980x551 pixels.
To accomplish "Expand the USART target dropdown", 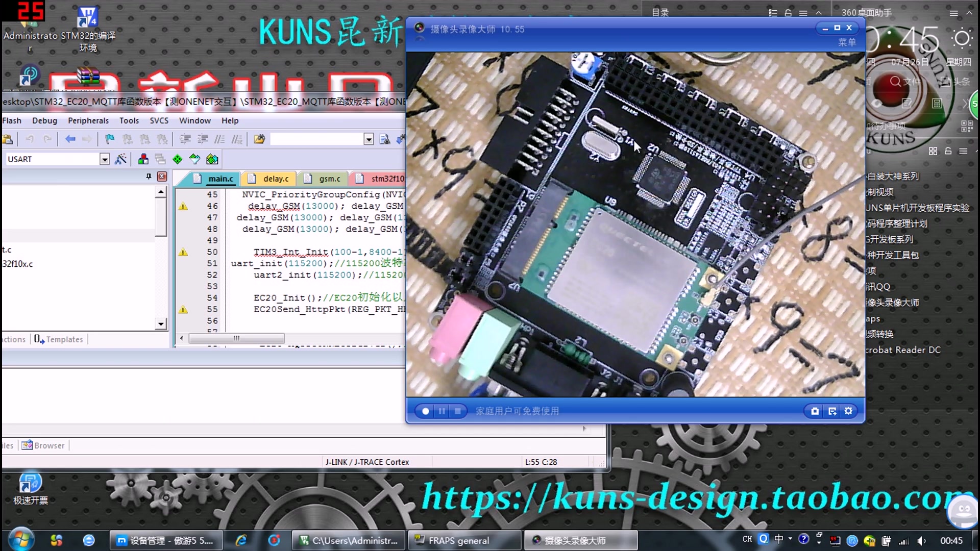I will [x=104, y=159].
